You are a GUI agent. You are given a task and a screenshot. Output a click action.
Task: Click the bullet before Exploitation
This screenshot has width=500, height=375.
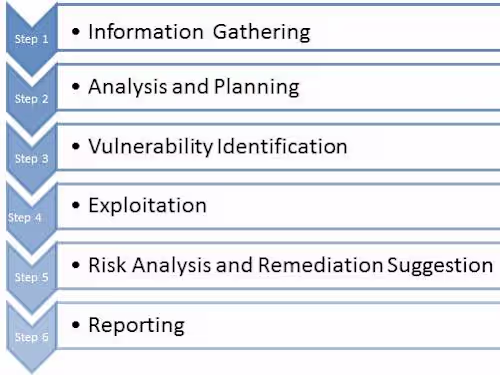[76, 205]
